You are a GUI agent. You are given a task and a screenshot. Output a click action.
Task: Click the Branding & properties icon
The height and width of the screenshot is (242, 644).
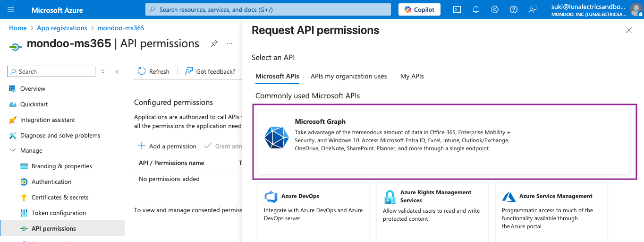pyautogui.click(x=24, y=166)
